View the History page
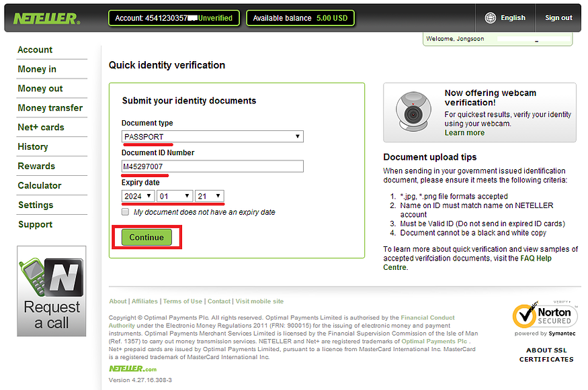 point(33,147)
